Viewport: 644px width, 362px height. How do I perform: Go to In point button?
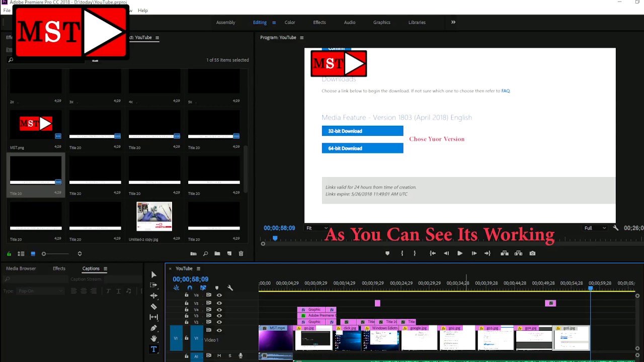(432, 253)
